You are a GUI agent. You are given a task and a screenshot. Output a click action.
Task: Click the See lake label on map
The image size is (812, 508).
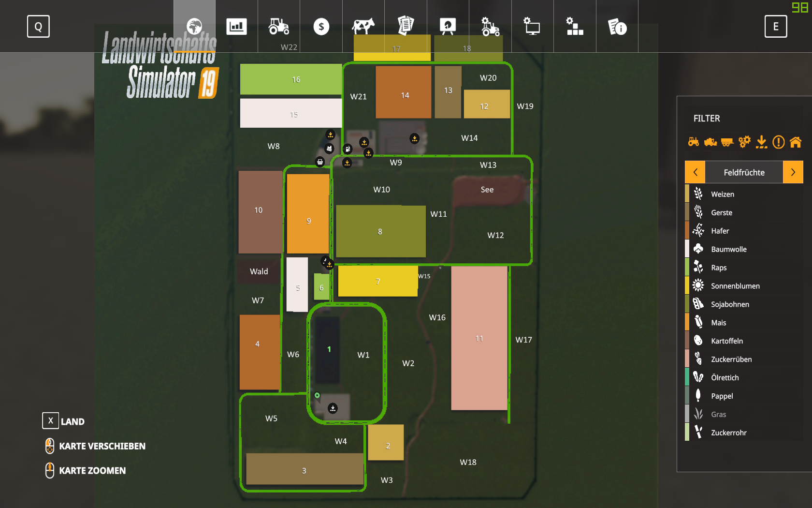click(487, 190)
